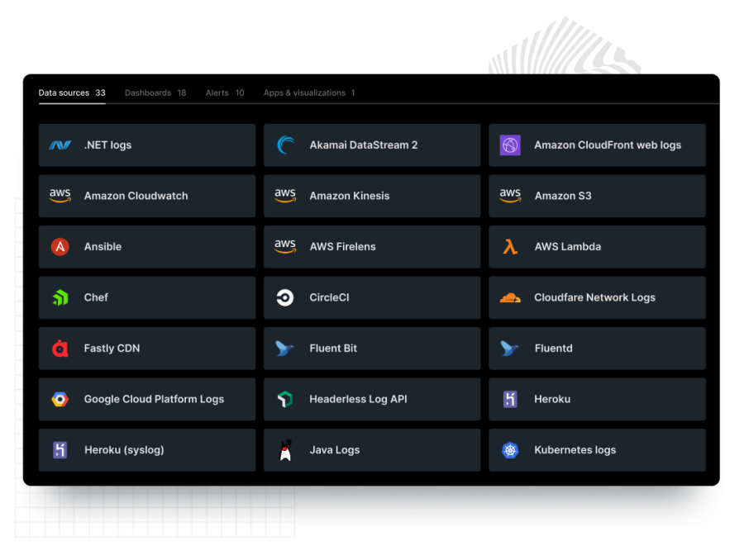Select the Amazon Kinesis data source
744x560 pixels.
(x=372, y=196)
